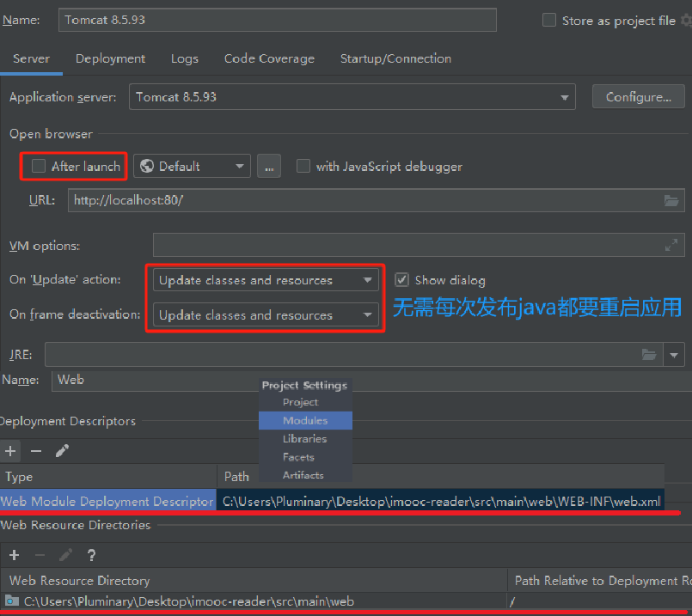Select Project in Project Settings
Viewport: 692px width, 616px height.
(x=305, y=402)
